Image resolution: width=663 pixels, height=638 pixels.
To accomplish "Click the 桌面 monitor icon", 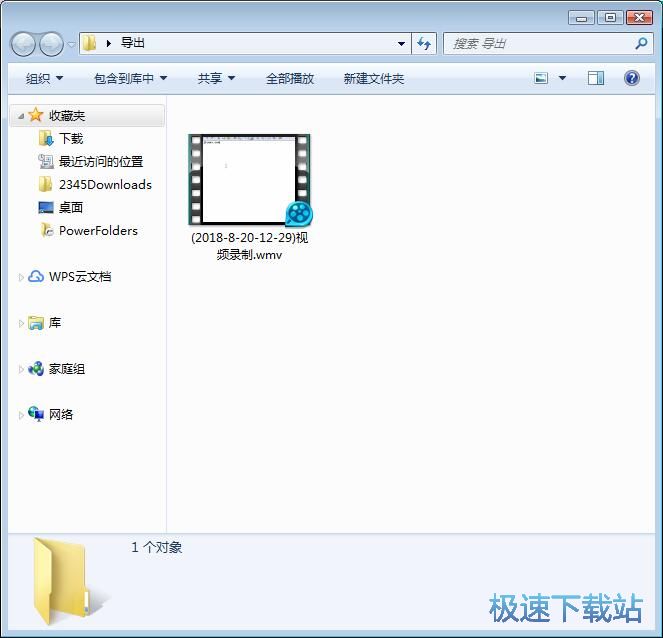I will tap(46, 207).
